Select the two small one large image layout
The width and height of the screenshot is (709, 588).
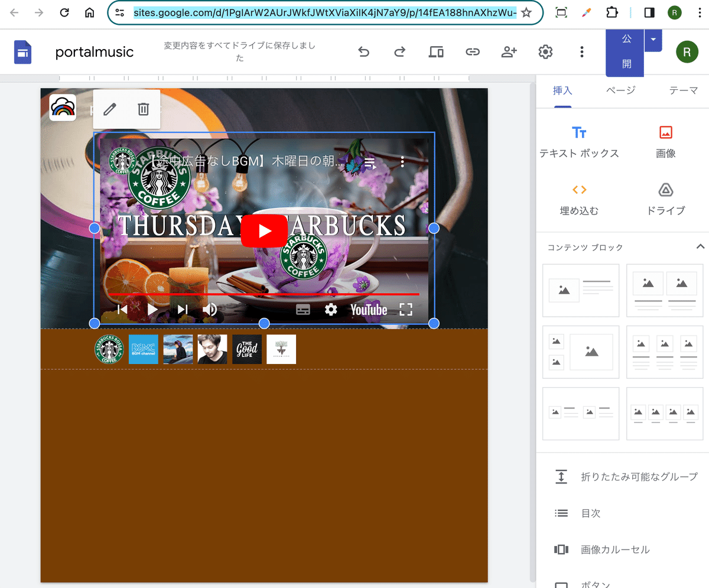[x=581, y=352]
